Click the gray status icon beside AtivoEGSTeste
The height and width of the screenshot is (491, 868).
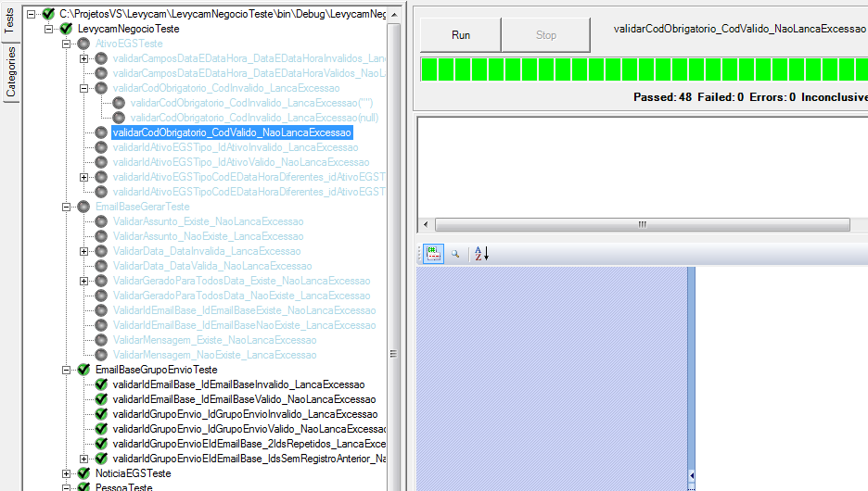83,44
